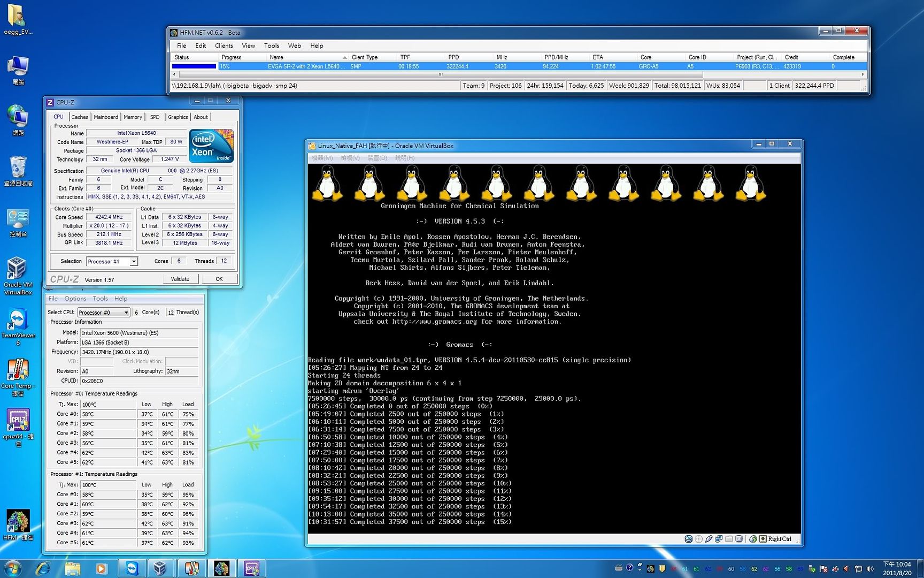Open the Core Temp Select CPU dropdown
924x578 pixels.
(104, 313)
